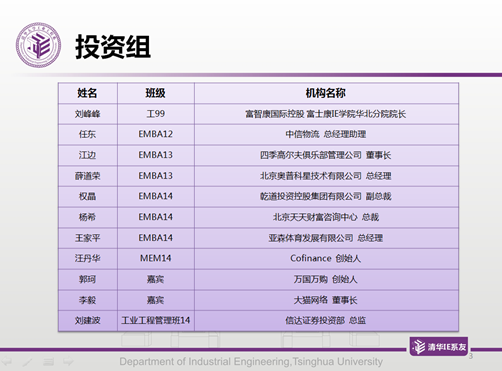The width and height of the screenshot is (502, 371).
Task: Select the EMBA12 class cell
Action: click(x=156, y=134)
